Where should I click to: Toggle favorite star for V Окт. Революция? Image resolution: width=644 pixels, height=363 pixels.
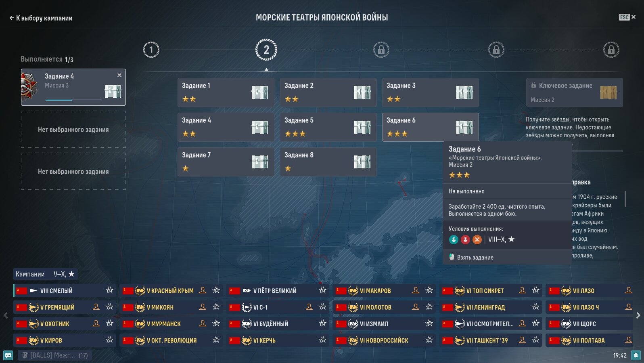coord(216,340)
